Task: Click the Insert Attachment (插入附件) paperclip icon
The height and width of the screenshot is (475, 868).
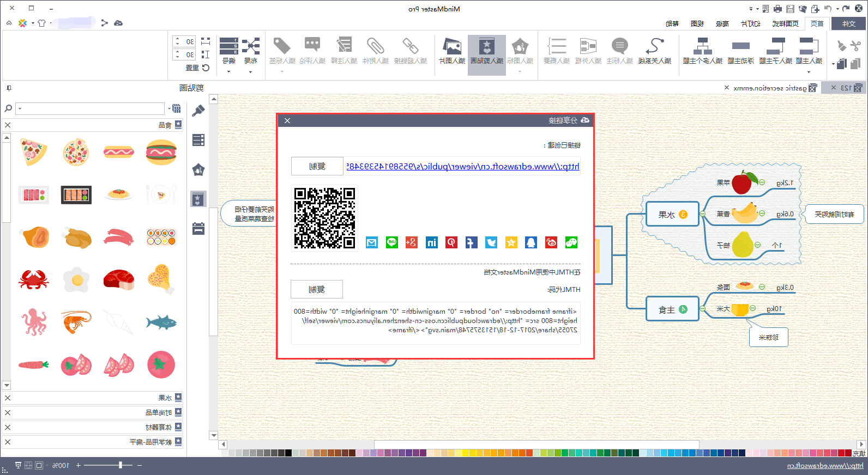Action: [x=376, y=46]
